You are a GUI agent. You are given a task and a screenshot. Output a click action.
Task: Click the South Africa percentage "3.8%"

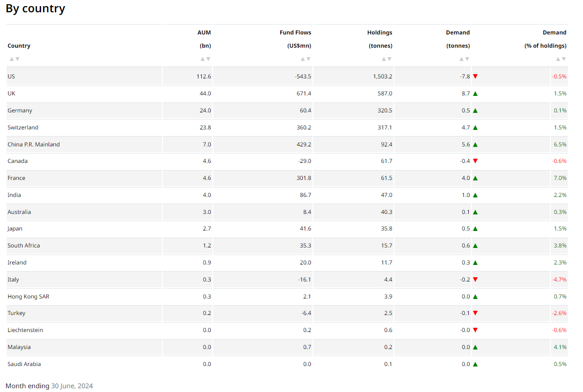560,246
